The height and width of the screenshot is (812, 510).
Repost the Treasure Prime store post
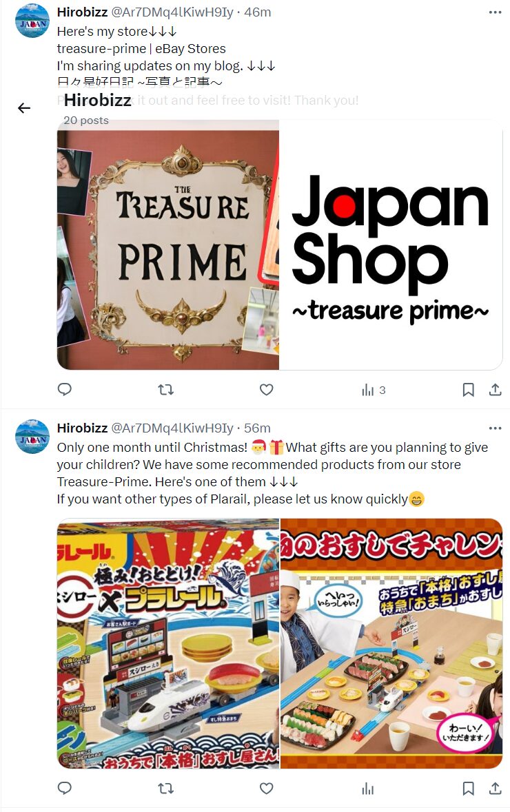pyautogui.click(x=166, y=389)
